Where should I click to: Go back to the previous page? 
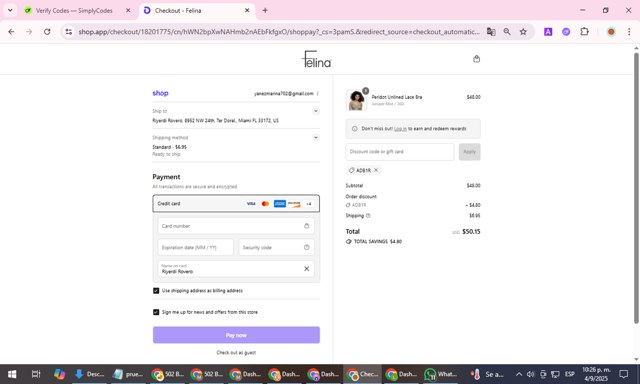[x=11, y=31]
